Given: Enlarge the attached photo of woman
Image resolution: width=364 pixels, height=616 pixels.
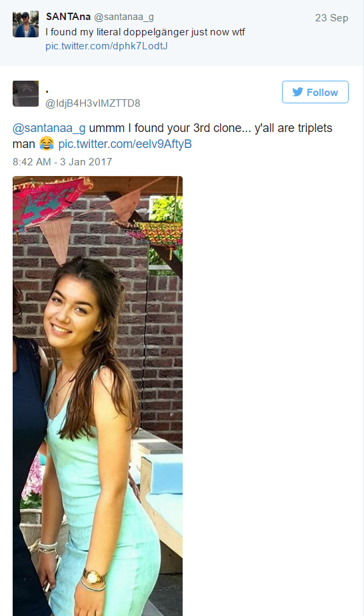Looking at the screenshot, I should 97,396.
